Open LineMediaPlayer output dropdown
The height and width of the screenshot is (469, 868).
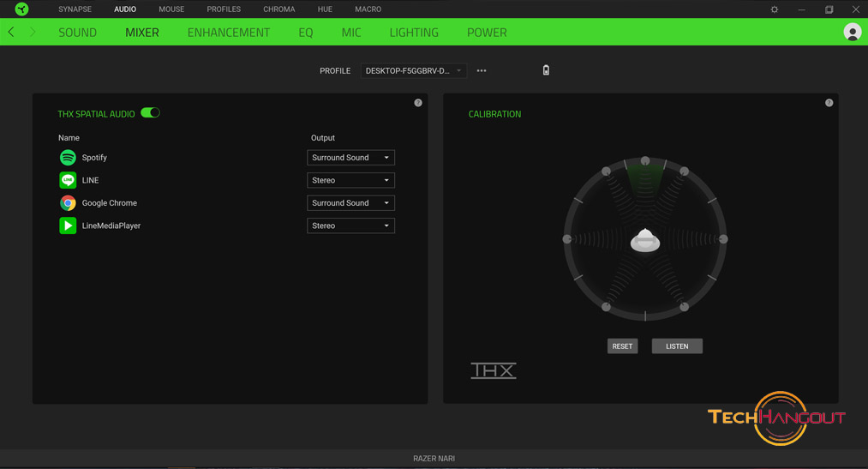pyautogui.click(x=350, y=225)
